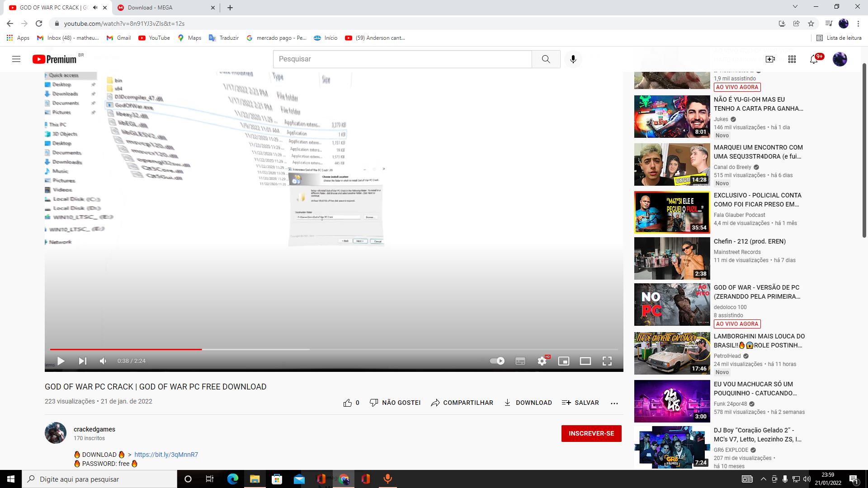Mute the video volume

click(x=103, y=361)
